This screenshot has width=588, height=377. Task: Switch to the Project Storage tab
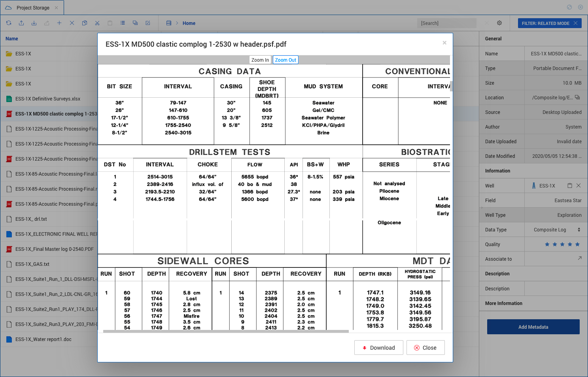(32, 8)
